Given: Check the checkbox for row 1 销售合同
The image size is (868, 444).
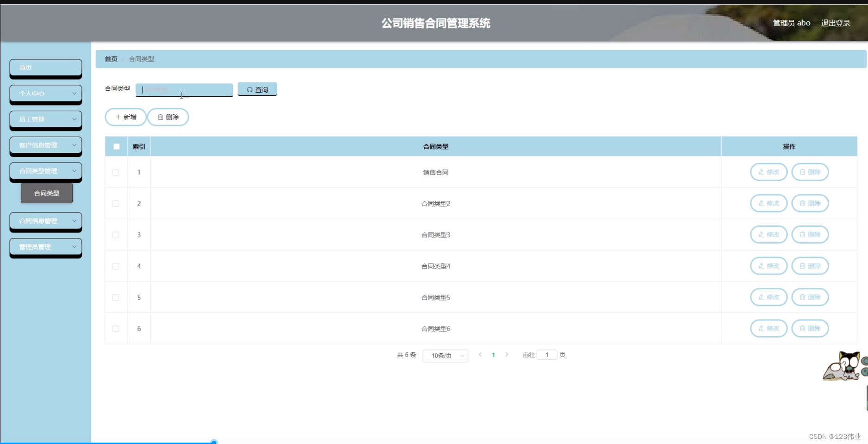Looking at the screenshot, I should click(116, 172).
